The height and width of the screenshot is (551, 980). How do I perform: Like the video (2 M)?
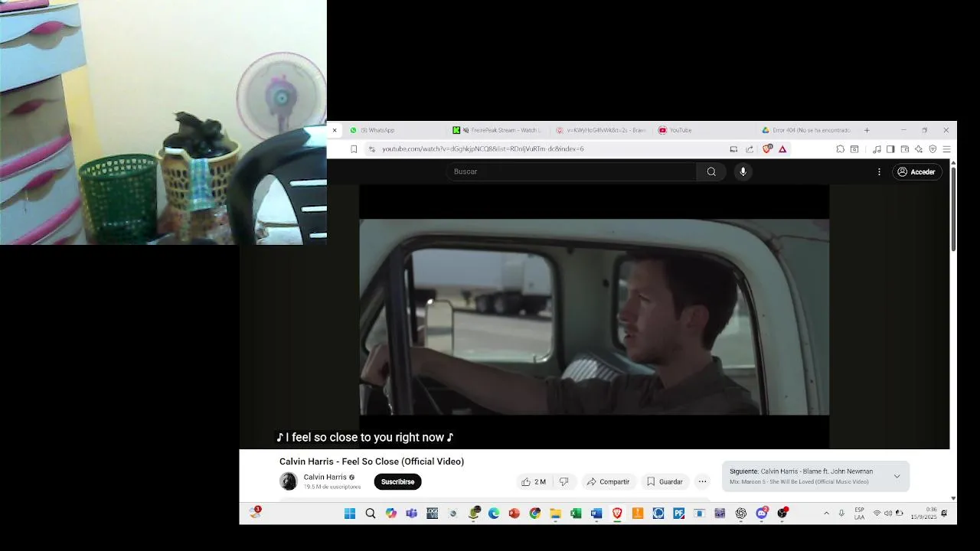point(534,481)
